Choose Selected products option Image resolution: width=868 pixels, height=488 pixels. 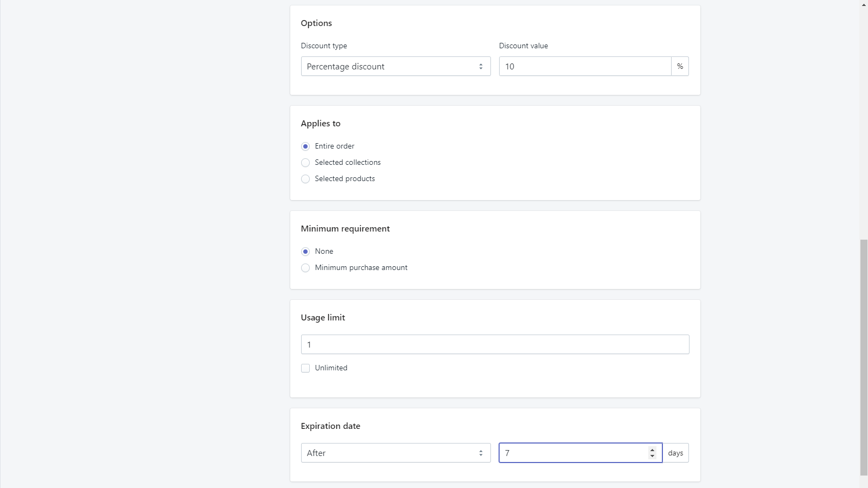coord(305,179)
